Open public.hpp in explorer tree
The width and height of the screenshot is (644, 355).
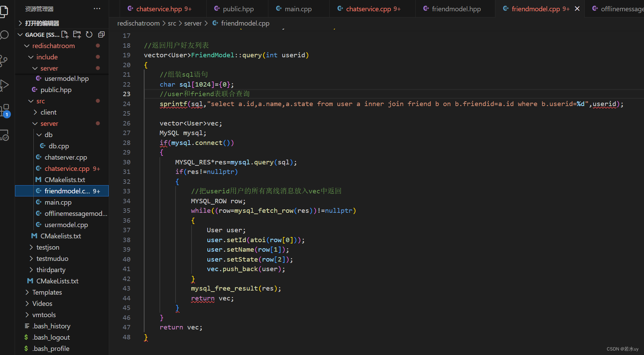[62, 90]
